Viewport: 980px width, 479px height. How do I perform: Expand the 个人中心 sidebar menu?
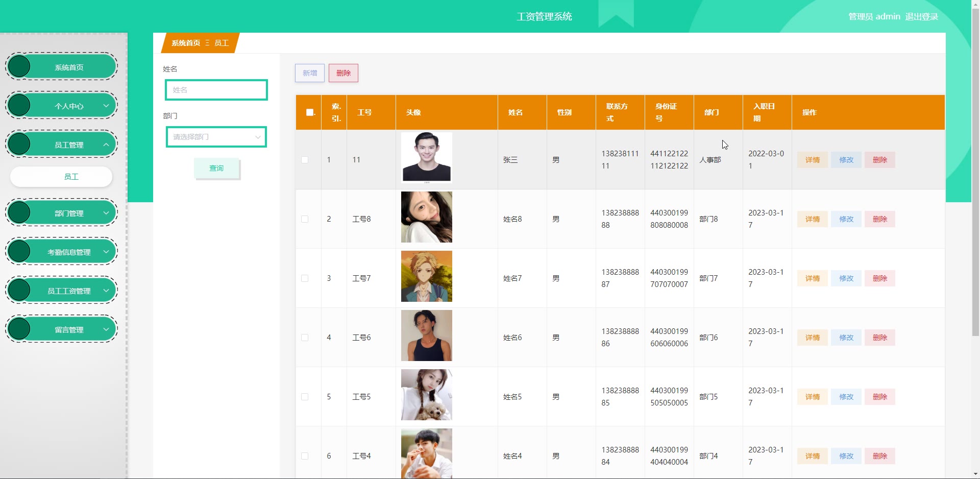click(x=61, y=106)
